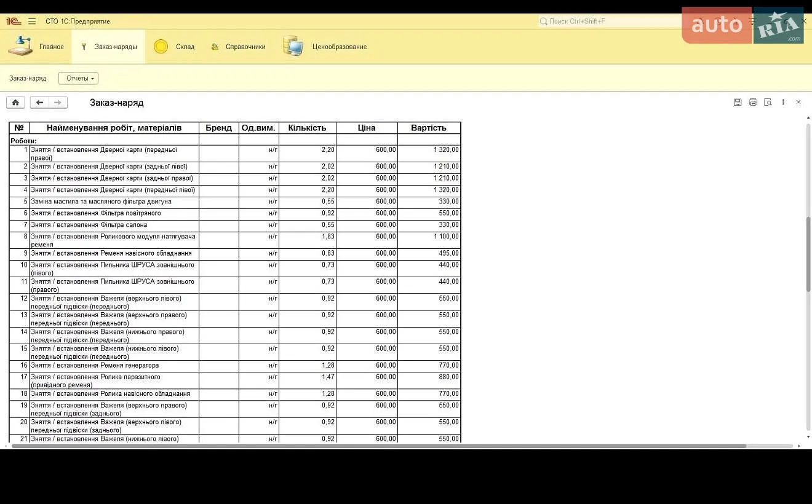
Task: Select row Роликового модуля натягувача ременя
Action: coord(234,240)
